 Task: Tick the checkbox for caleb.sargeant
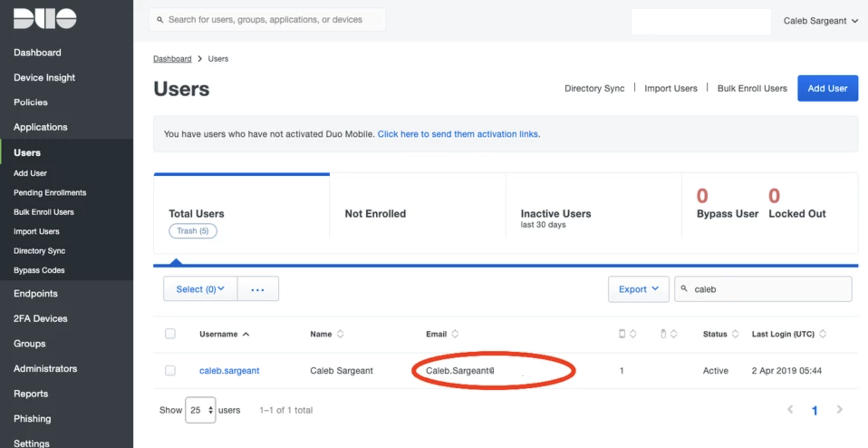(170, 370)
